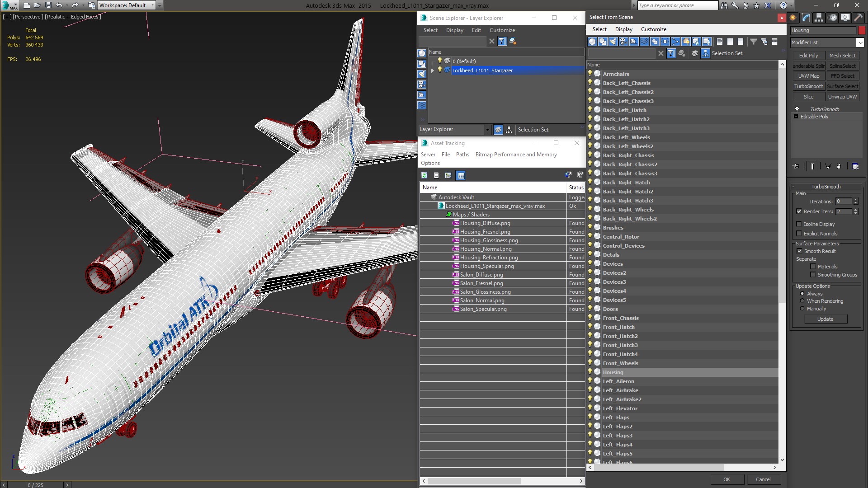
Task: Click the Undo arrow icon
Action: 59,5
